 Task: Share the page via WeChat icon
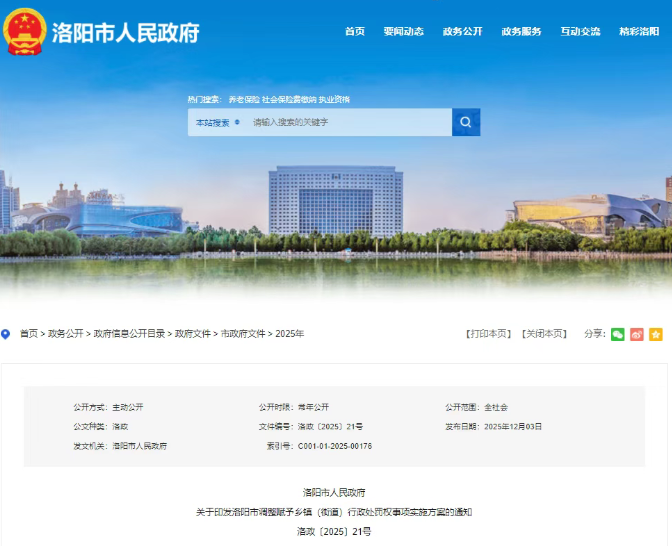pyautogui.click(x=618, y=334)
